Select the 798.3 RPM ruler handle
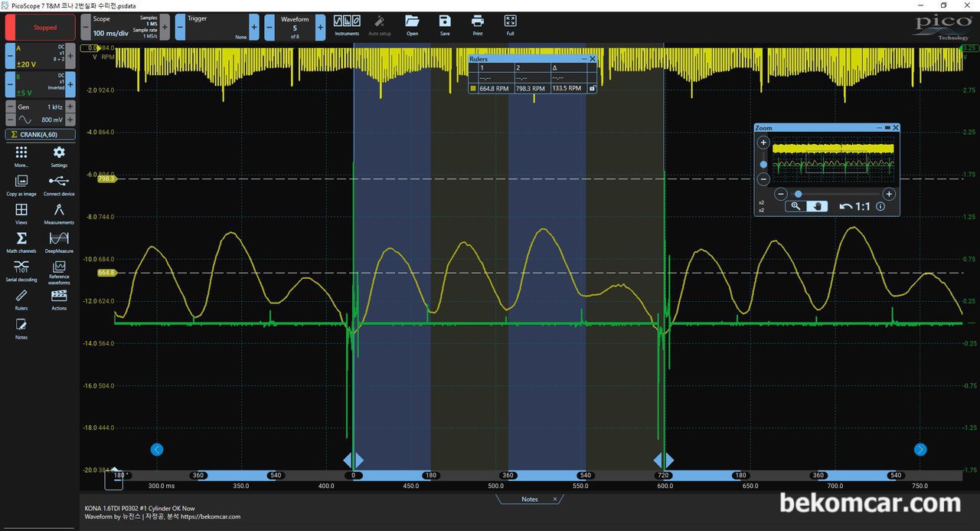The height and width of the screenshot is (531, 980). coord(106,179)
